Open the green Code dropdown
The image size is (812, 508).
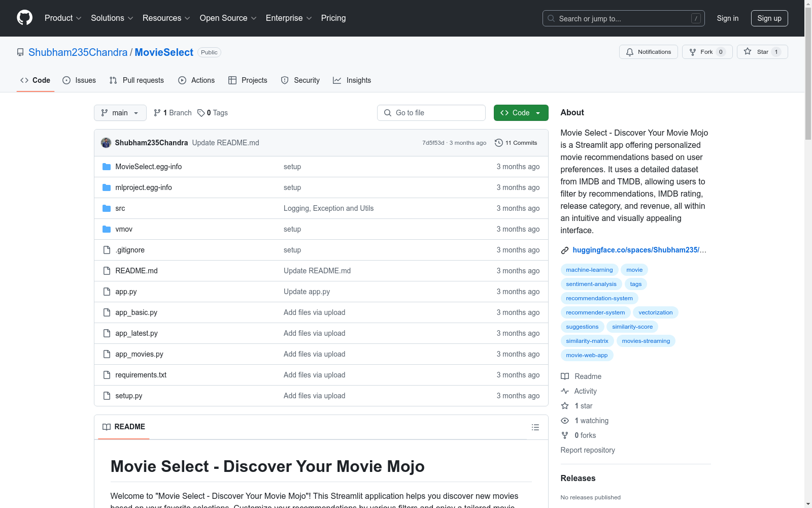tap(521, 113)
